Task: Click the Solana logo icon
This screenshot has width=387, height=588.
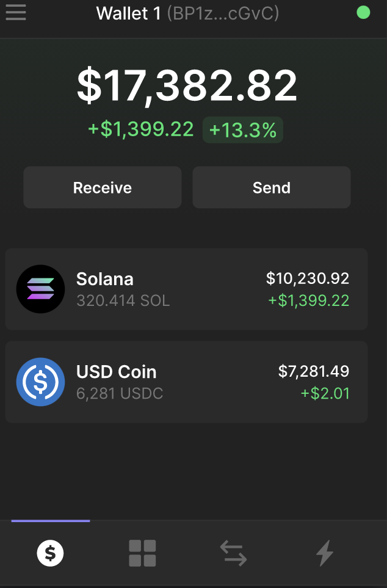Action: click(40, 289)
